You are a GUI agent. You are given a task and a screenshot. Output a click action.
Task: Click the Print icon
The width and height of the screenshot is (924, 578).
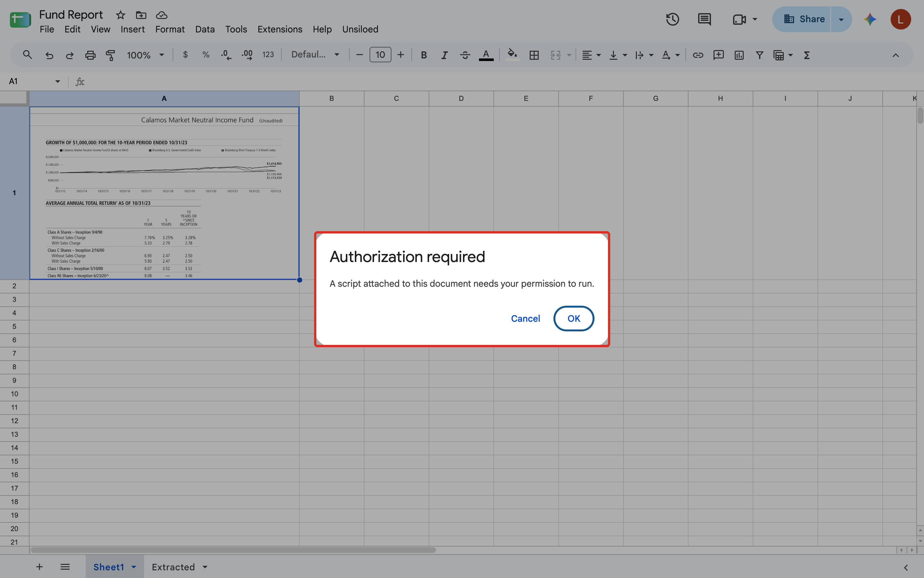coord(90,55)
